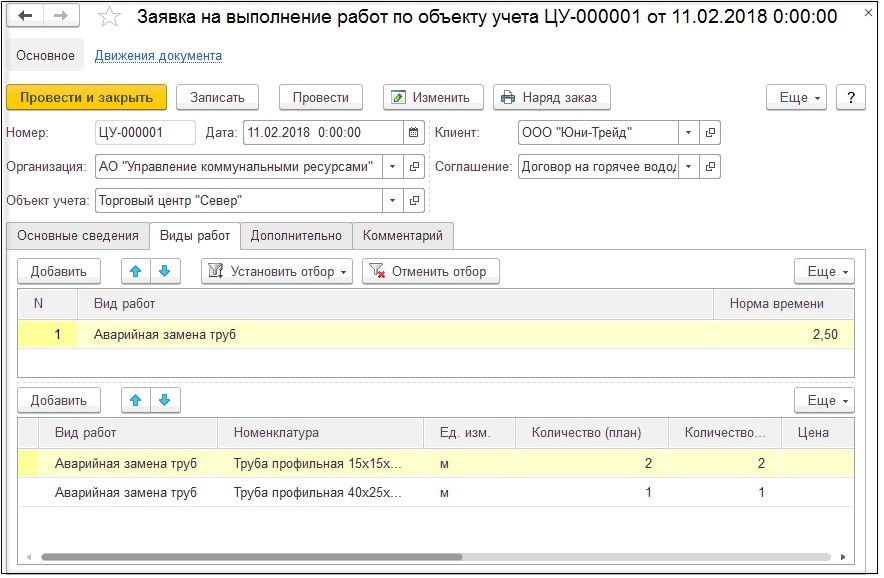Open the Организация record using open icon
Image resolution: width=884 pixels, height=578 pixels.
point(414,166)
